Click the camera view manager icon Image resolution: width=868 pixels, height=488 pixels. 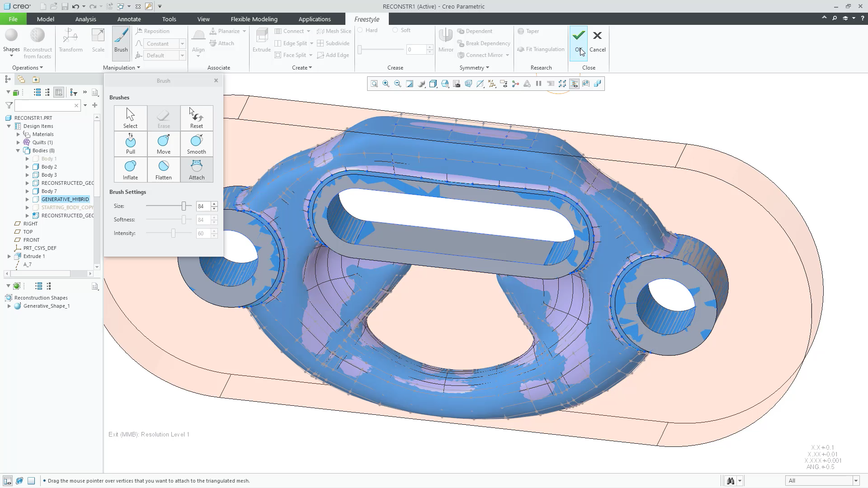457,84
